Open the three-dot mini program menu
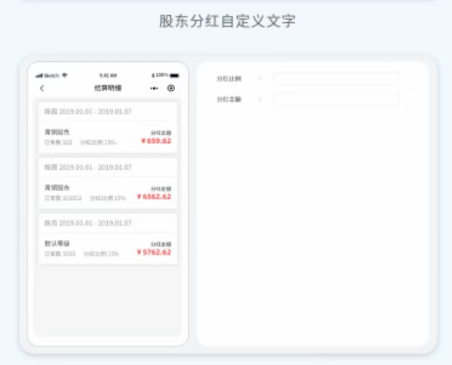The image size is (452, 365). (154, 88)
